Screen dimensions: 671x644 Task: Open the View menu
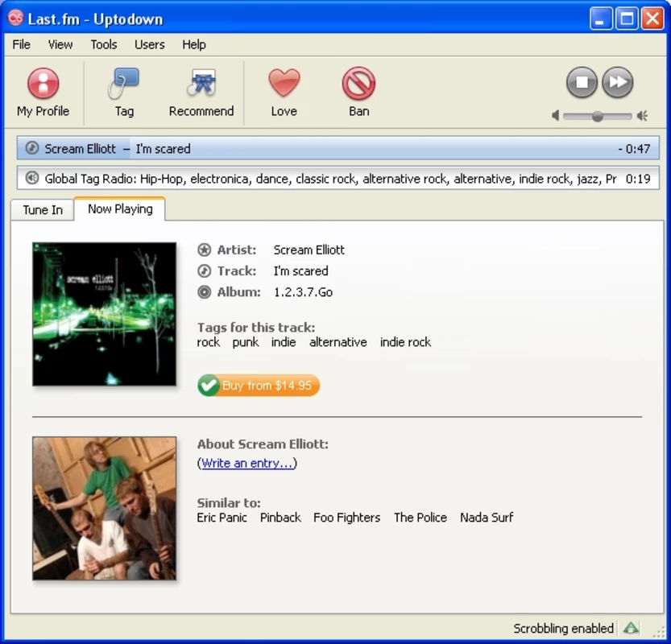click(60, 44)
